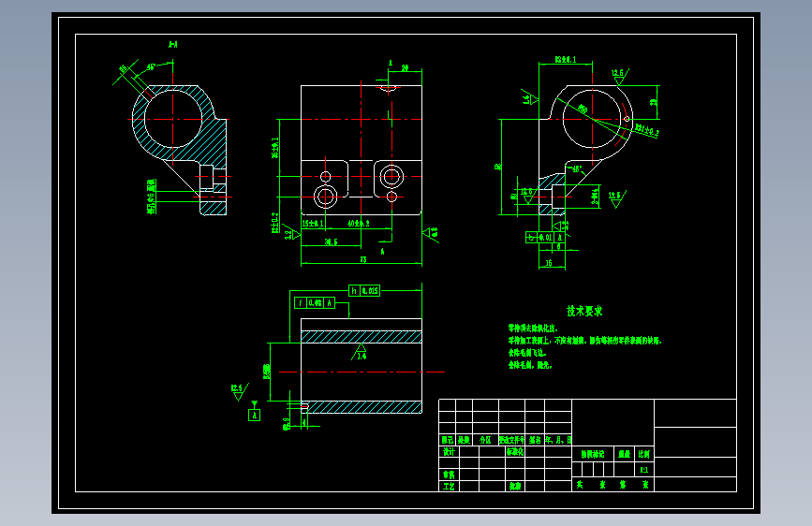Click the 20 dimension above front view
The height and width of the screenshot is (526, 812).
[405, 67]
